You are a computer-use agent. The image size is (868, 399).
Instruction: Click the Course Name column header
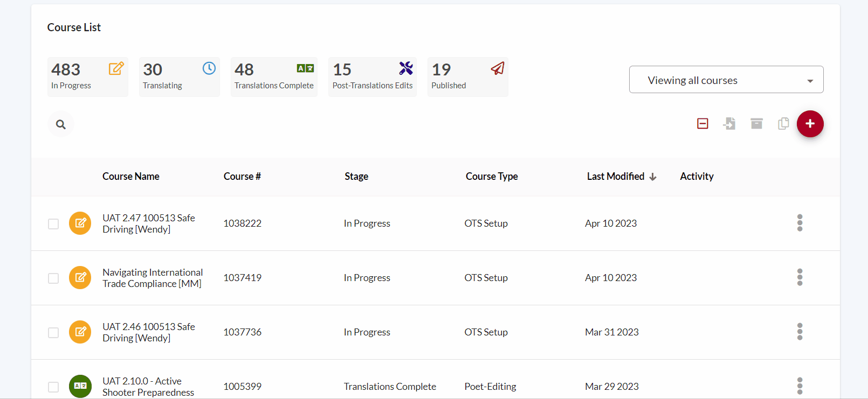(130, 177)
